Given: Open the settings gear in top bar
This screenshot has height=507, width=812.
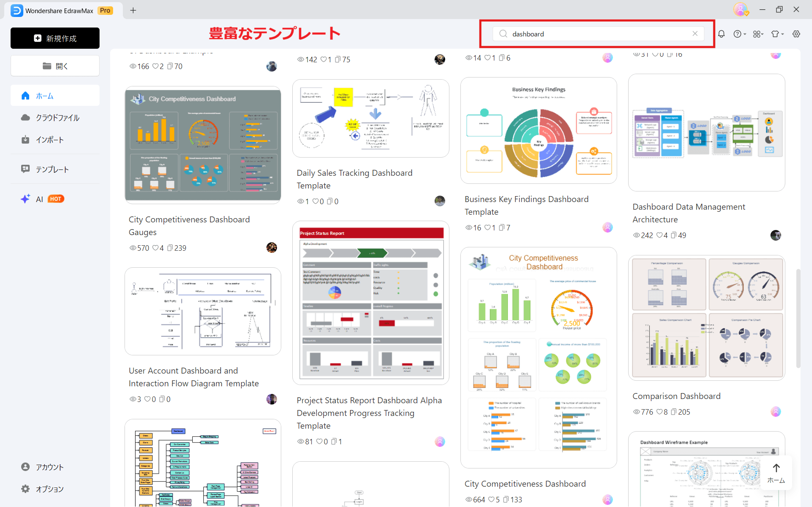Looking at the screenshot, I should tap(796, 34).
